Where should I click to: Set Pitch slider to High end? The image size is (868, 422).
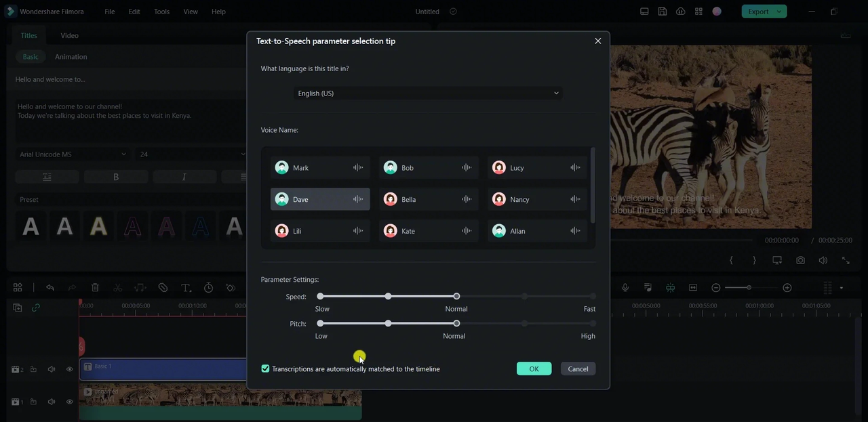tap(593, 323)
